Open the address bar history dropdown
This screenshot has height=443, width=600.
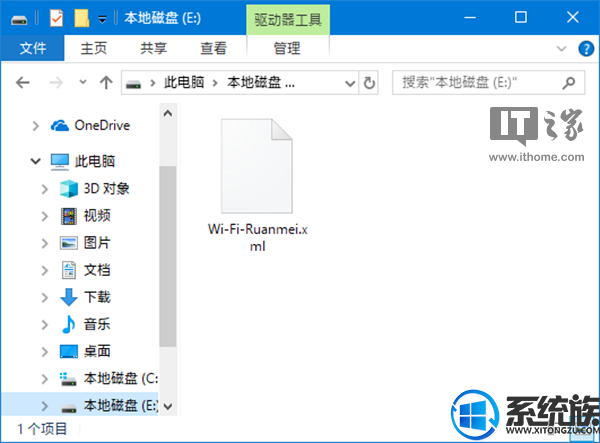click(x=350, y=83)
